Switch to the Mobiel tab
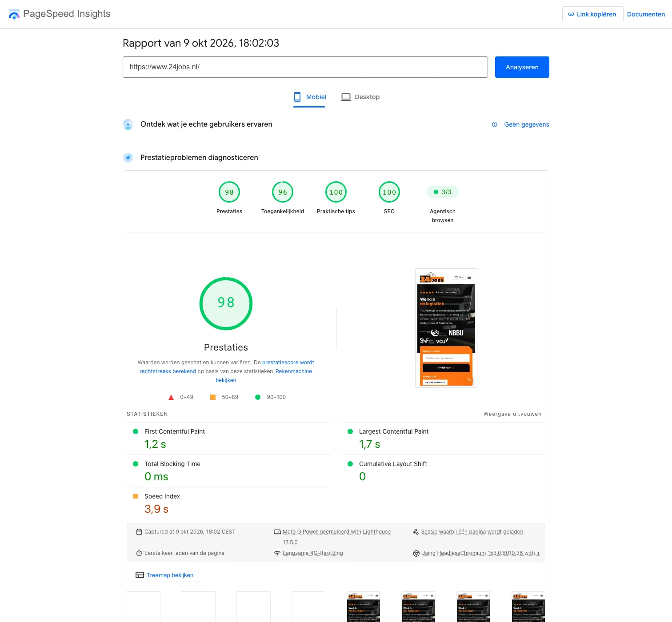 click(x=309, y=97)
